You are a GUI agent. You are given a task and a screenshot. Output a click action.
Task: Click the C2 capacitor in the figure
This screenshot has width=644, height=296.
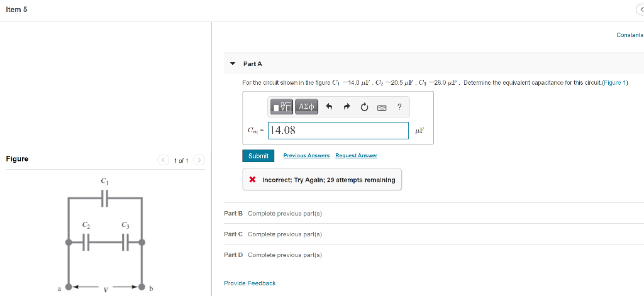click(x=86, y=242)
